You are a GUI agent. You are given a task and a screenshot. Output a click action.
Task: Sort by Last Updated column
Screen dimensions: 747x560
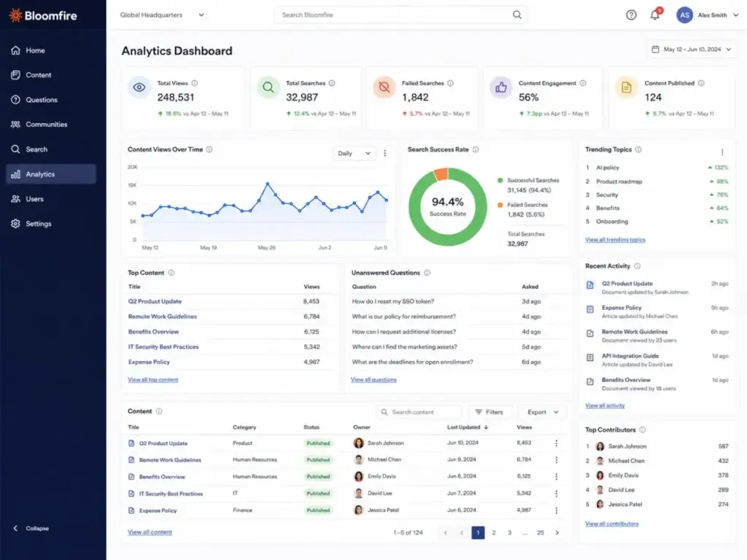(468, 427)
